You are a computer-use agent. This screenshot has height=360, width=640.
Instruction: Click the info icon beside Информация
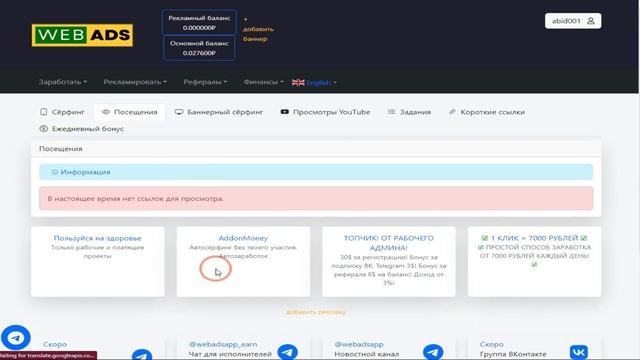(x=55, y=172)
